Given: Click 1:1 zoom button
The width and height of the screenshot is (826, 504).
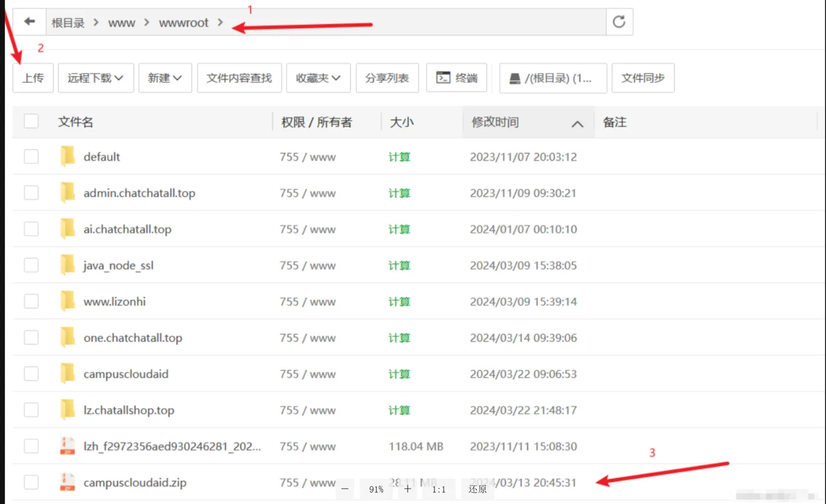Looking at the screenshot, I should point(438,489).
